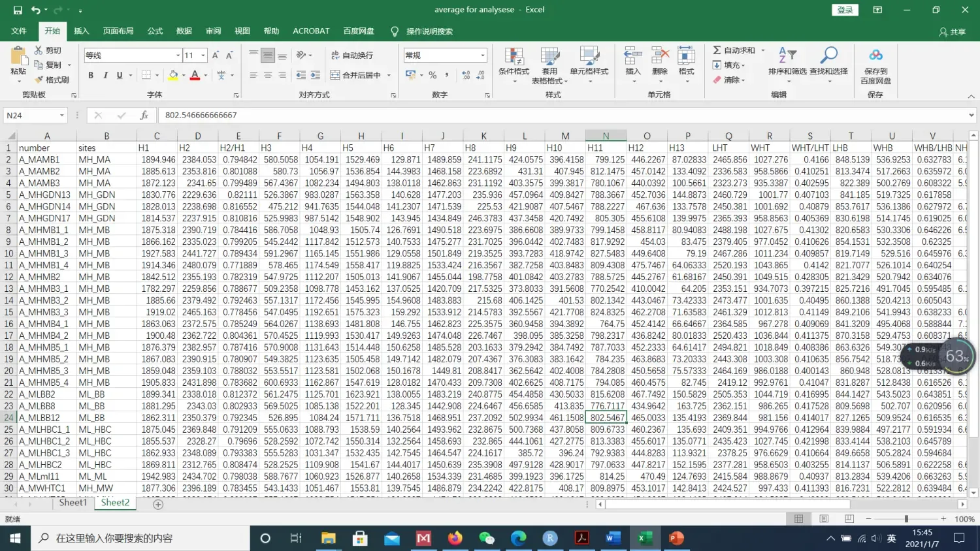Click the Login (登录) button
Viewport: 980px width, 551px height.
(845, 10)
